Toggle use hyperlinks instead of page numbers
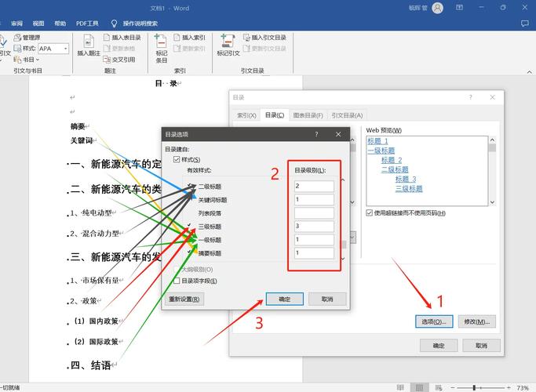 click(x=369, y=213)
